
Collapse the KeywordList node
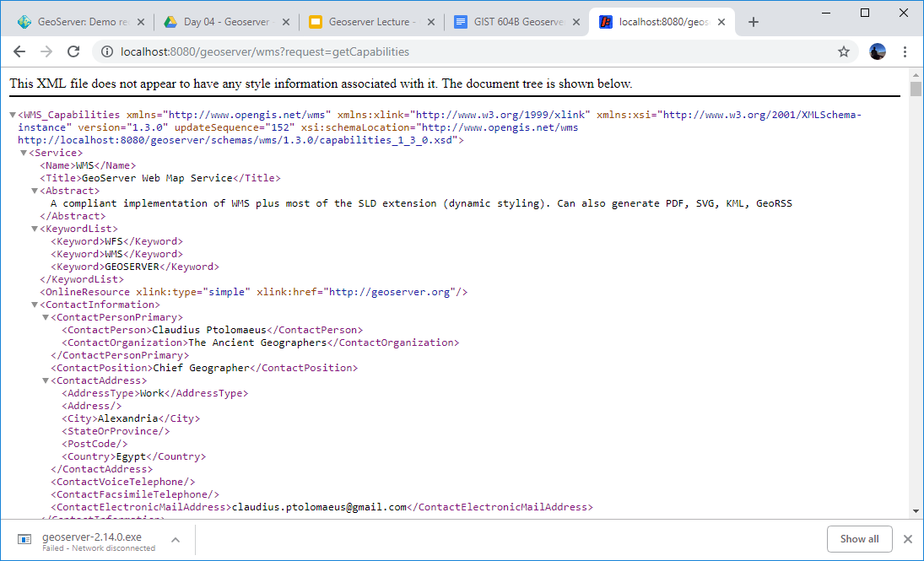coord(35,229)
